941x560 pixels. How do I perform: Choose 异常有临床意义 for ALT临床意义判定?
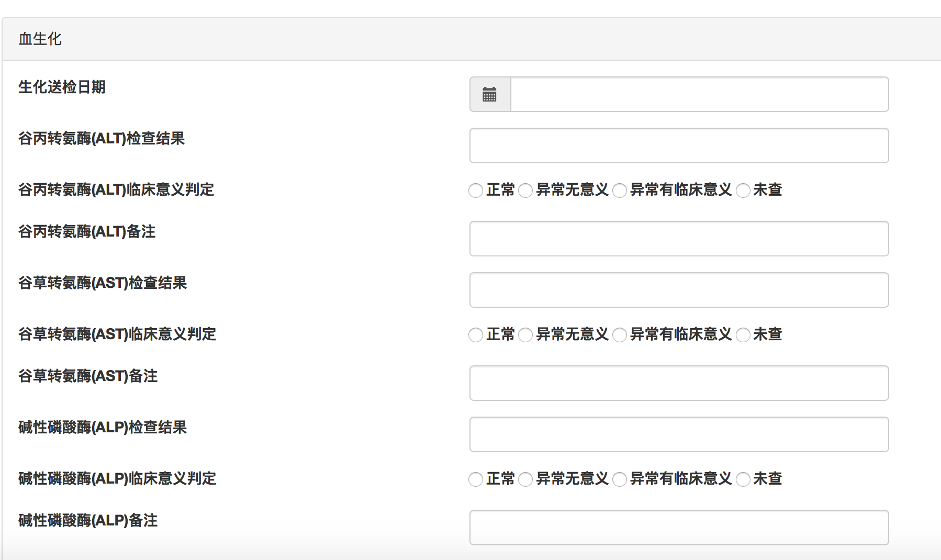[620, 191]
